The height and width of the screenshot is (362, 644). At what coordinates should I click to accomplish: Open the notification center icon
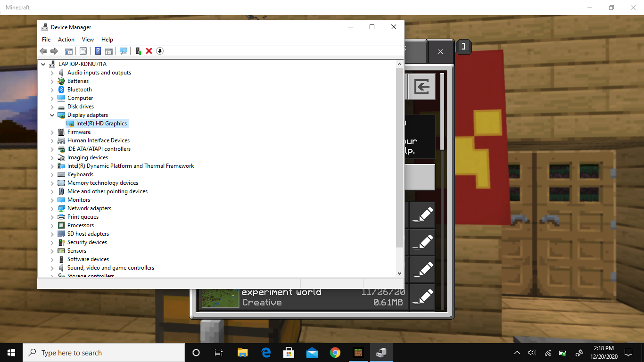628,353
